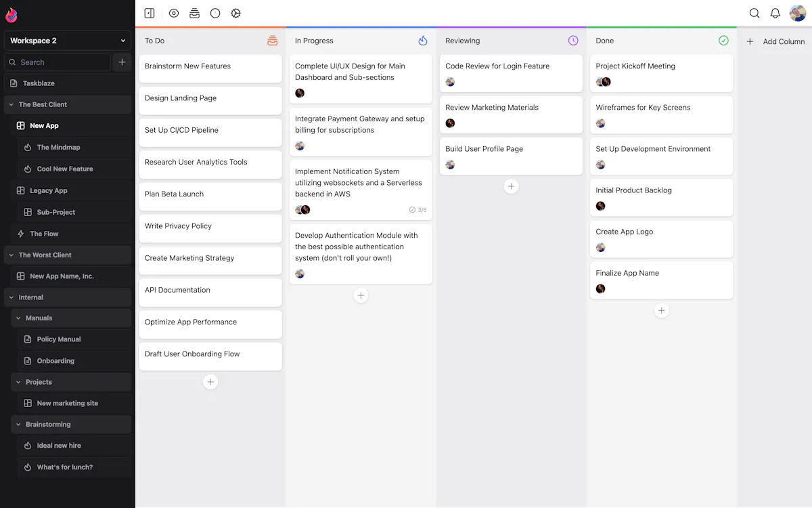The width and height of the screenshot is (812, 508).
Task: Open the Code Review for Login Feature card
Action: [x=511, y=73]
